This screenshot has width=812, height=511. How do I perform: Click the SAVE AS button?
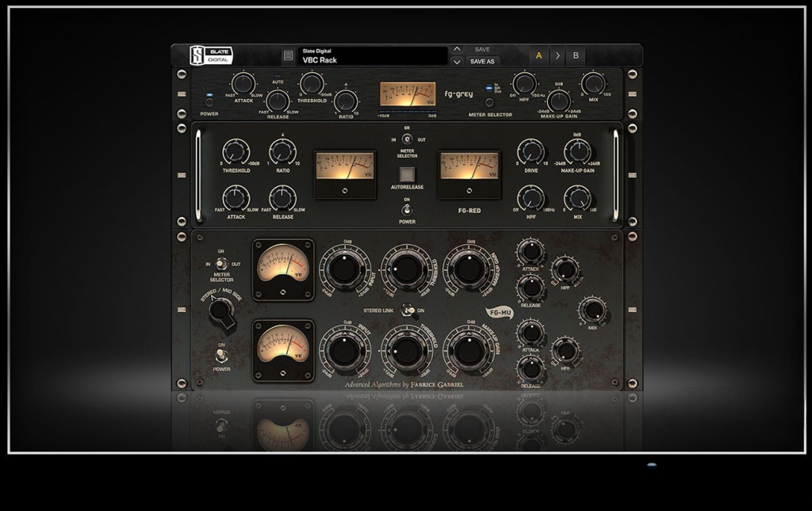point(482,62)
